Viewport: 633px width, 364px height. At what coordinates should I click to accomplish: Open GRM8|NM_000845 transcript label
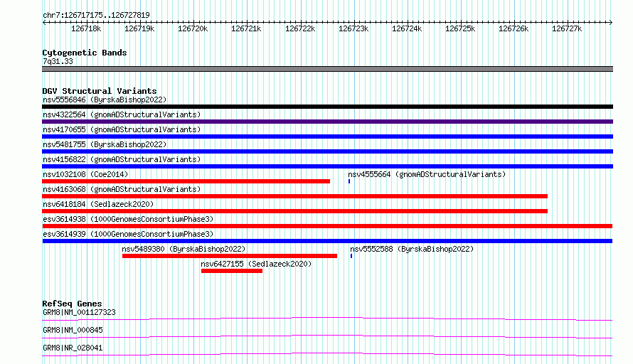pyautogui.click(x=73, y=330)
